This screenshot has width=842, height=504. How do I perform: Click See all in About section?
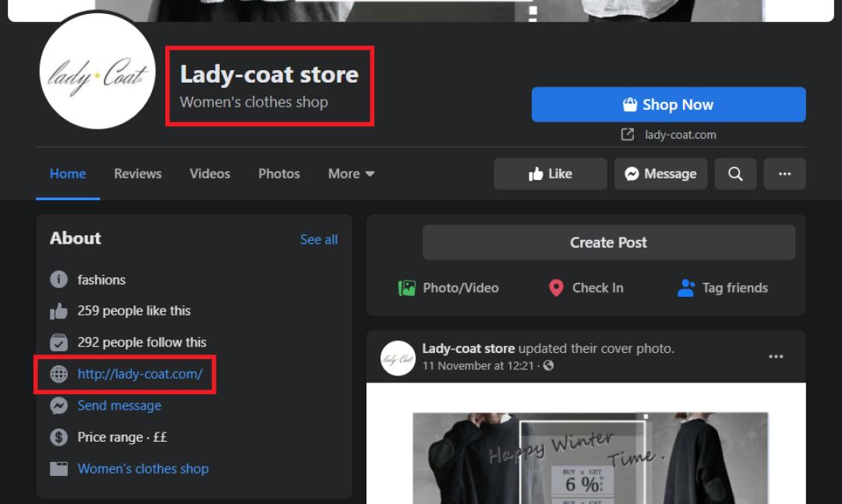318,239
